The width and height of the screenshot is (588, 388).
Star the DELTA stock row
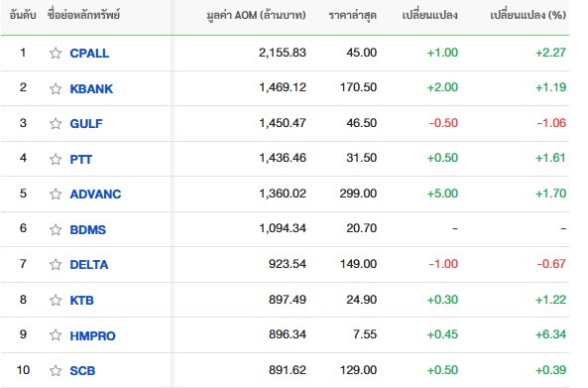pyautogui.click(x=56, y=265)
